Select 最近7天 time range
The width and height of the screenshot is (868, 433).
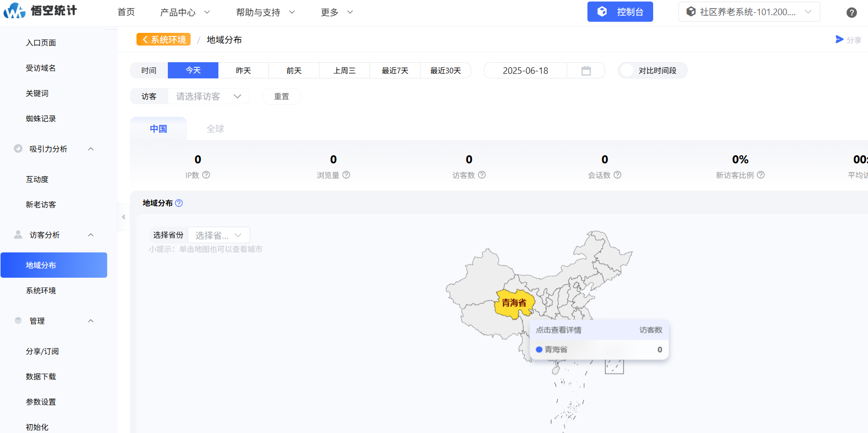point(395,70)
